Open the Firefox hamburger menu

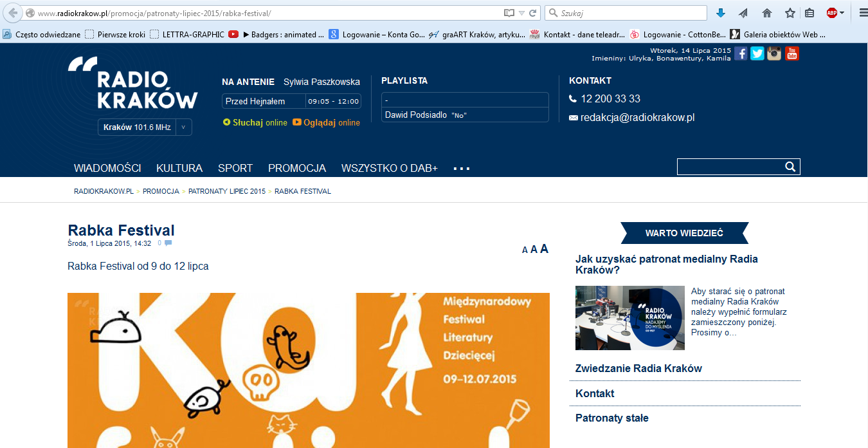point(863,13)
